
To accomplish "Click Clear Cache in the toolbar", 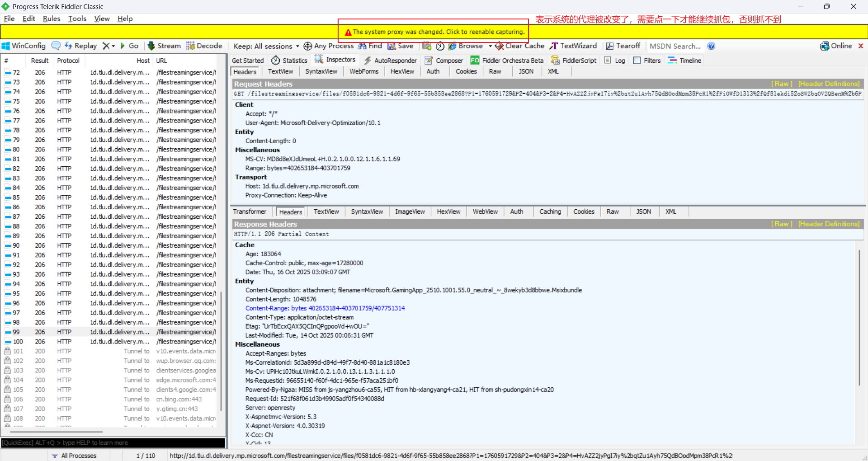I will [x=519, y=46].
